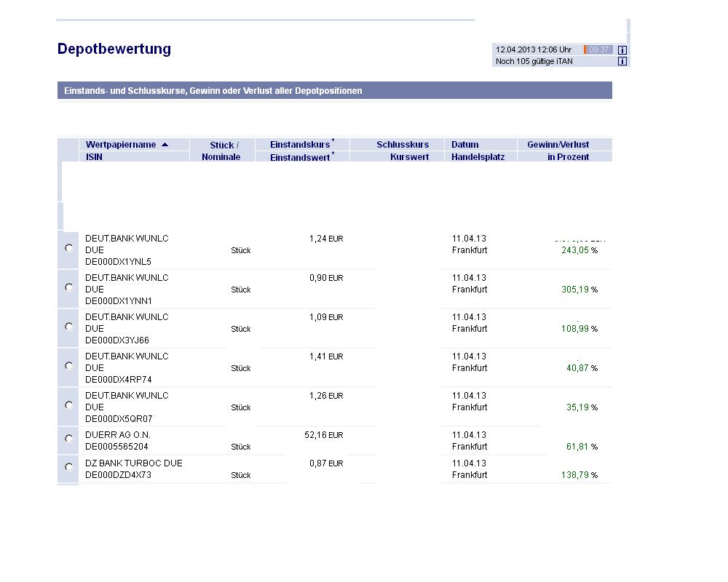This screenshot has height=582, width=728.
Task: Click Einstandskurs value 1,41 EUR
Action: [326, 357]
